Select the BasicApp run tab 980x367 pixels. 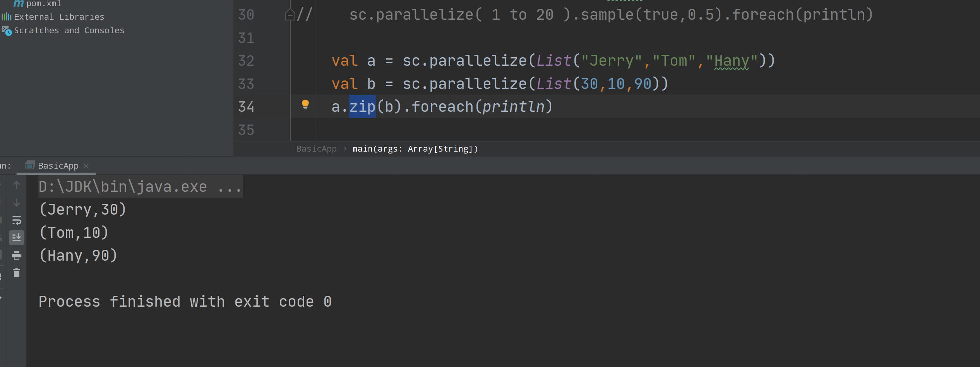tap(58, 166)
